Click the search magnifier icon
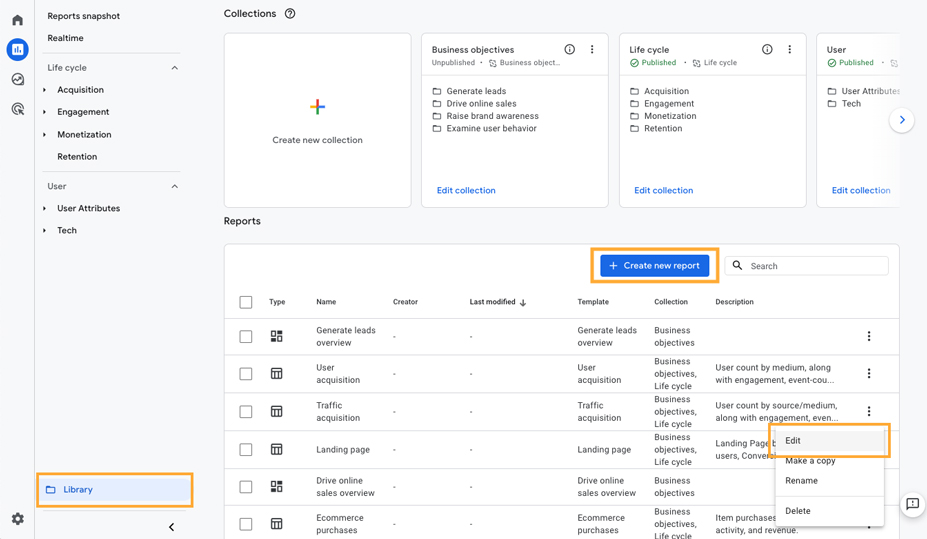 737,265
